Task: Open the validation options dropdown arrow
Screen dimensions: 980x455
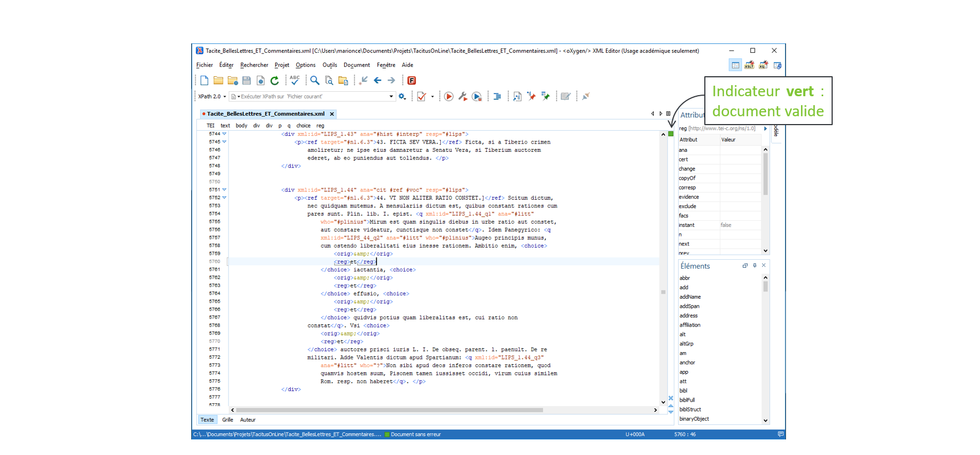Action: (x=432, y=97)
